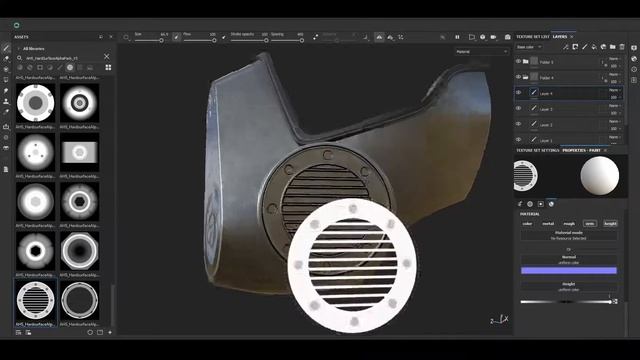Click the assets search field
The width and height of the screenshot is (640, 360).
pyautogui.click(x=61, y=58)
